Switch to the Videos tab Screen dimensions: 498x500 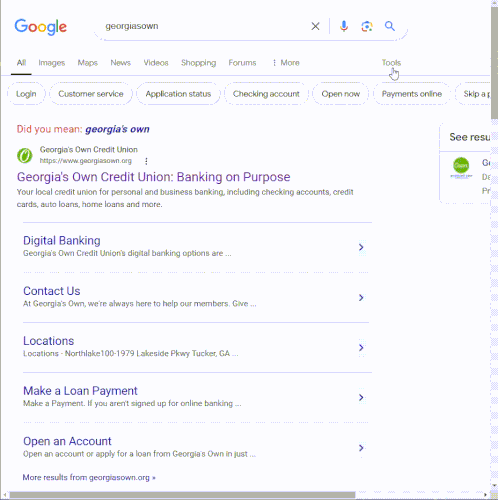[x=156, y=63]
